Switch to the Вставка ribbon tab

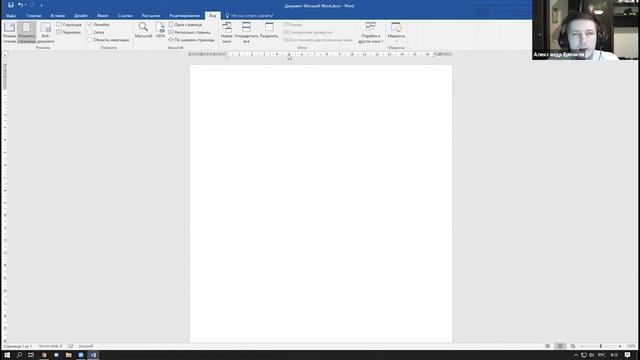[58, 16]
